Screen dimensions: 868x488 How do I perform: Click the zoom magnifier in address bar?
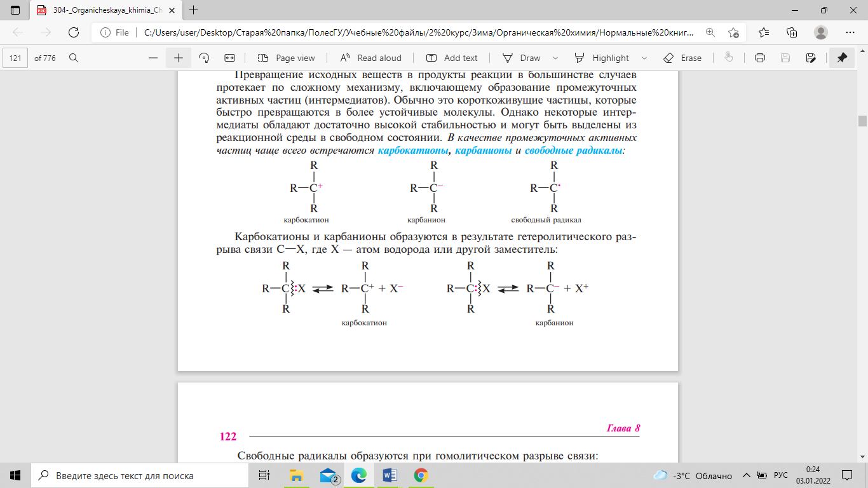pyautogui.click(x=710, y=32)
